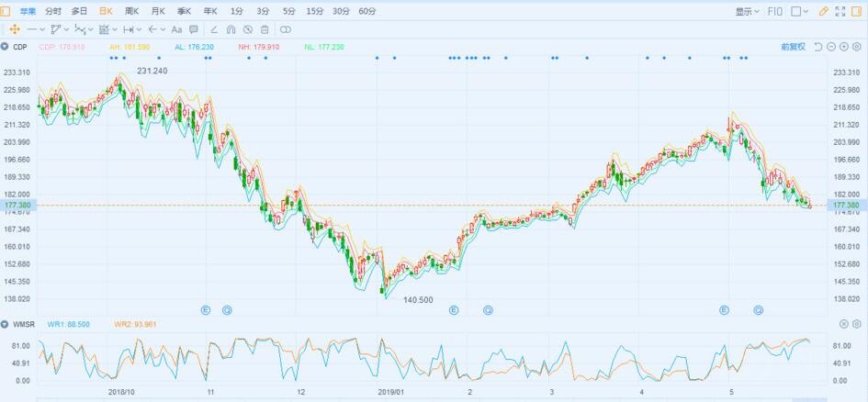The width and height of the screenshot is (868, 402).
Task: Select the 季K quarterly candlestick tab
Action: 184,11
